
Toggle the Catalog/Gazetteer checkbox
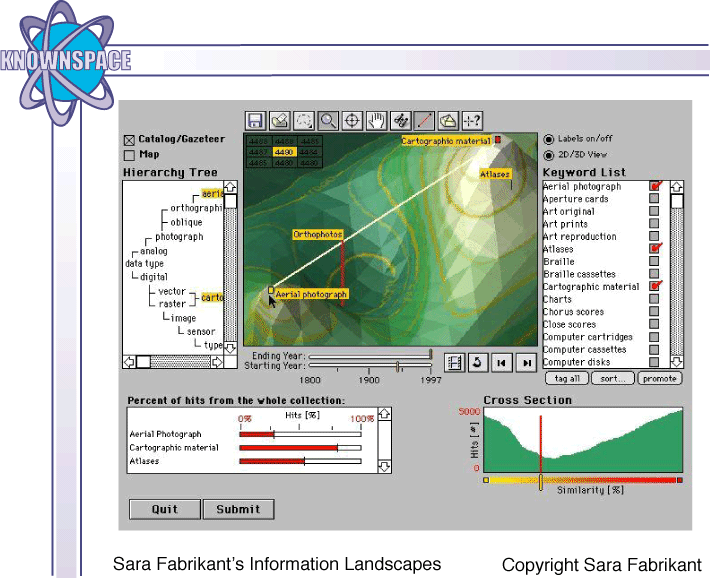[x=129, y=140]
